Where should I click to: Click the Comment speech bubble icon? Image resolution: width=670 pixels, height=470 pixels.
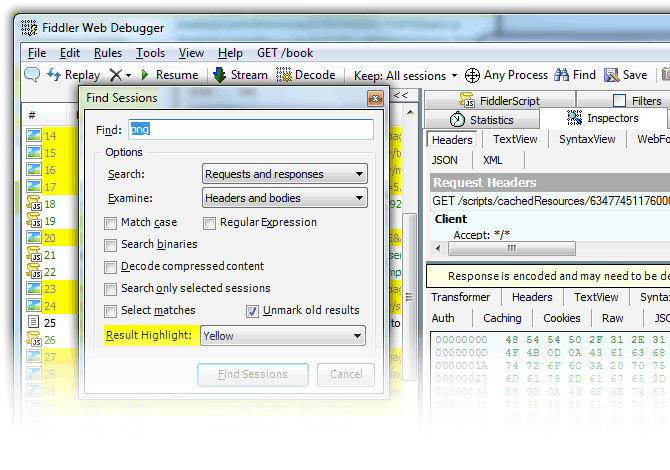point(31,75)
